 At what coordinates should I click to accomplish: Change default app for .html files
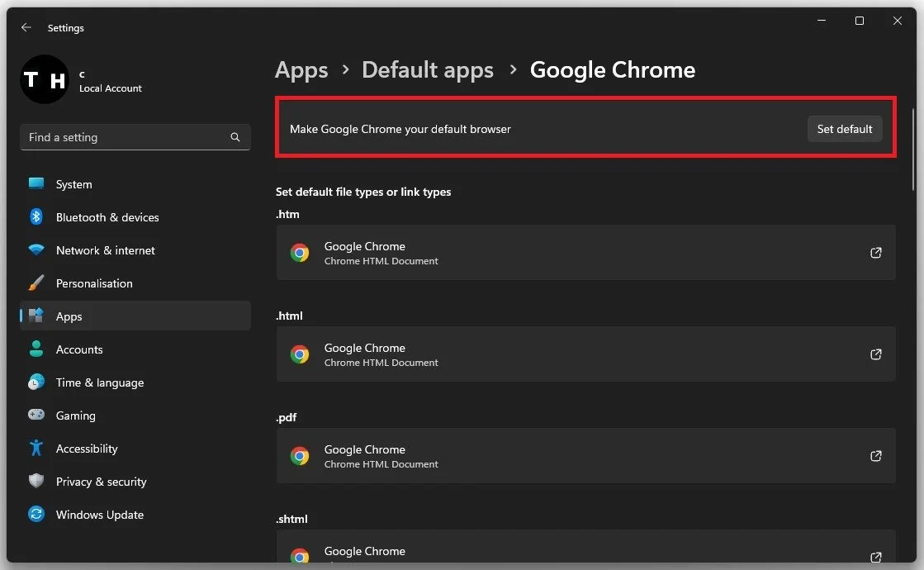[x=585, y=354]
